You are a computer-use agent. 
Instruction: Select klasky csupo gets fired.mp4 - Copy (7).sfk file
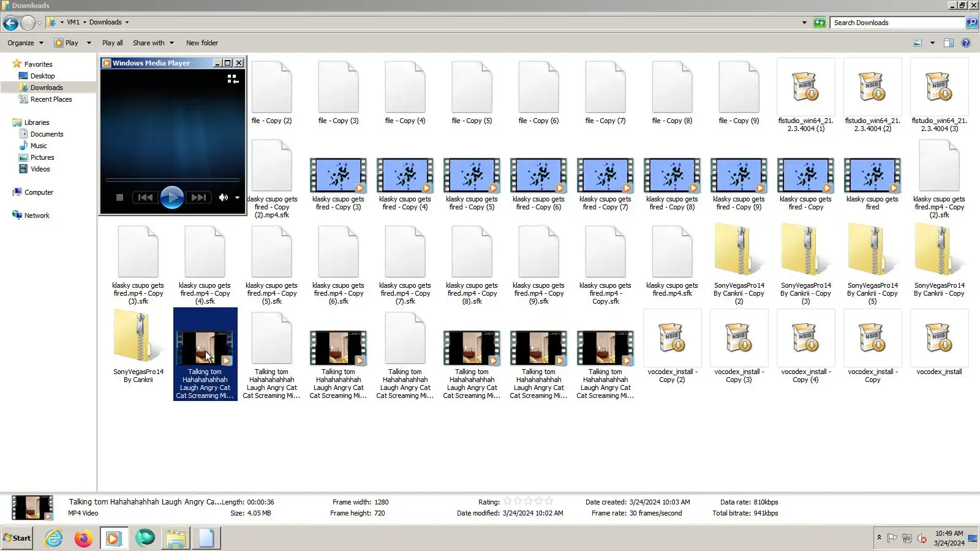pos(405,252)
